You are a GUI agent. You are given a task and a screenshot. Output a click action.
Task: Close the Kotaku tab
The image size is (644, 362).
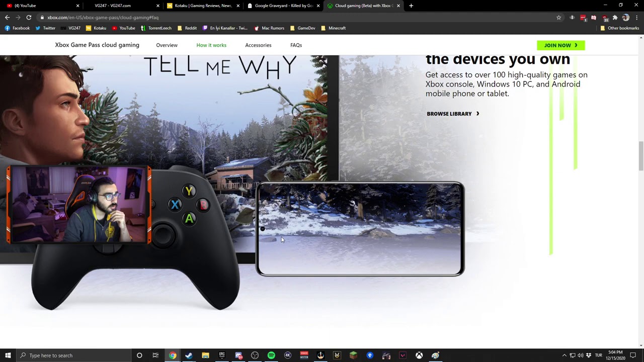[238, 6]
